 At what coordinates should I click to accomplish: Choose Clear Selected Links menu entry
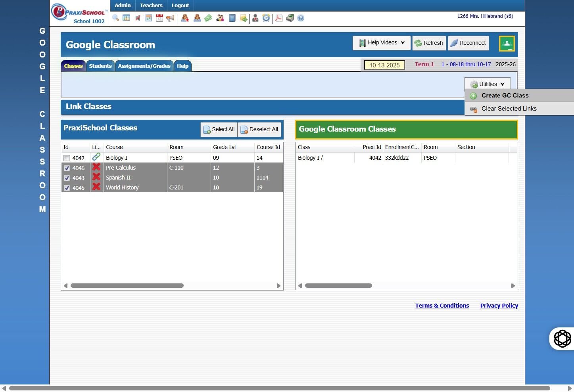(519, 109)
